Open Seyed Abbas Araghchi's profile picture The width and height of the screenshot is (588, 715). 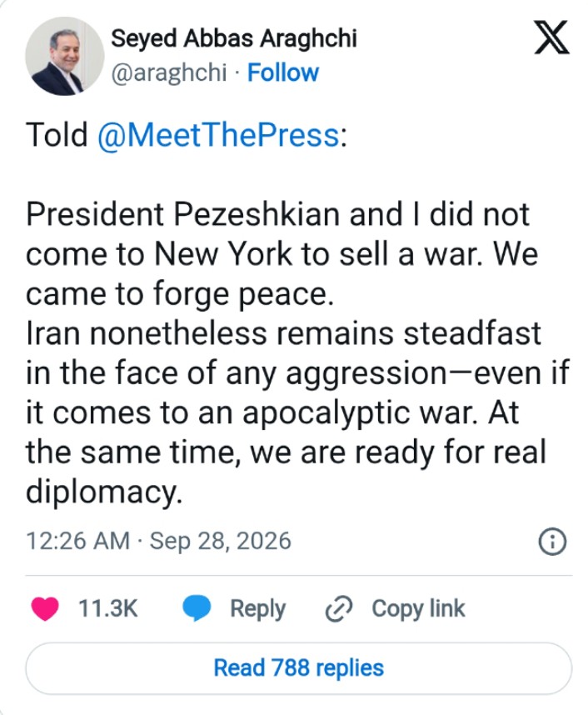pyautogui.click(x=64, y=56)
